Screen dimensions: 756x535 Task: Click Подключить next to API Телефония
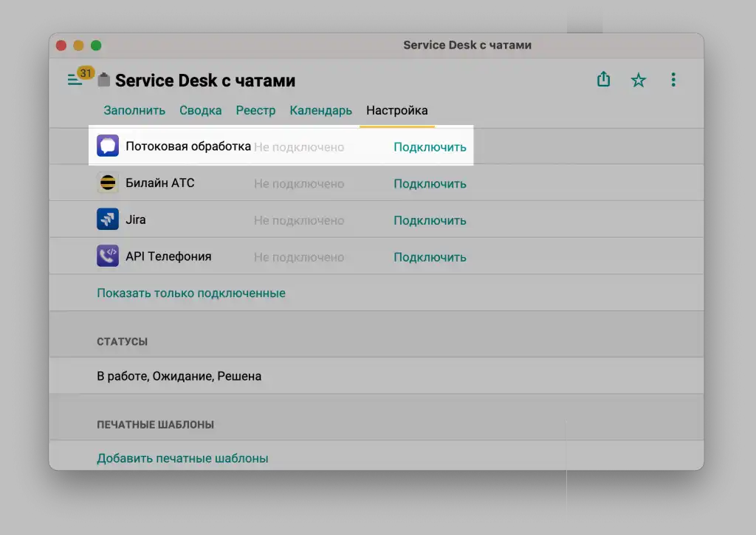tap(430, 257)
